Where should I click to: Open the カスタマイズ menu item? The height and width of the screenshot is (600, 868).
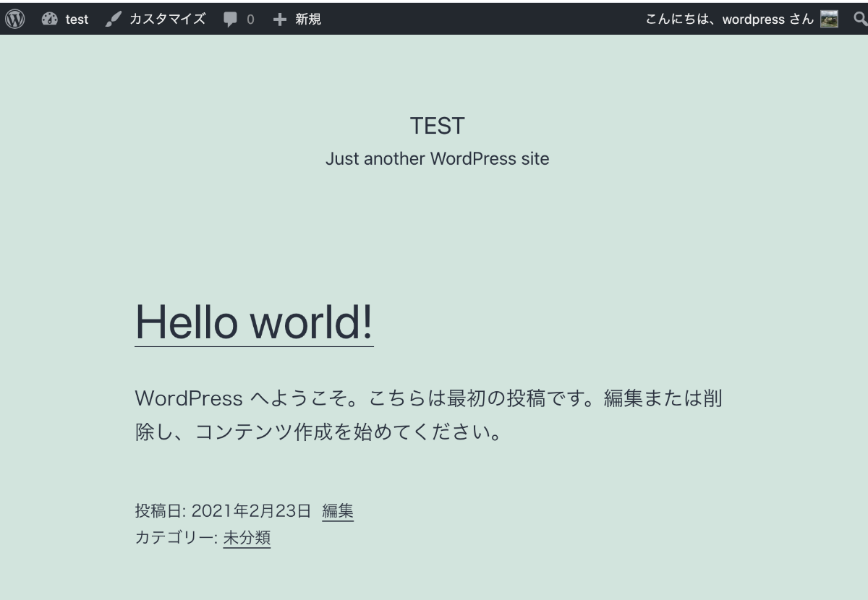167,20
